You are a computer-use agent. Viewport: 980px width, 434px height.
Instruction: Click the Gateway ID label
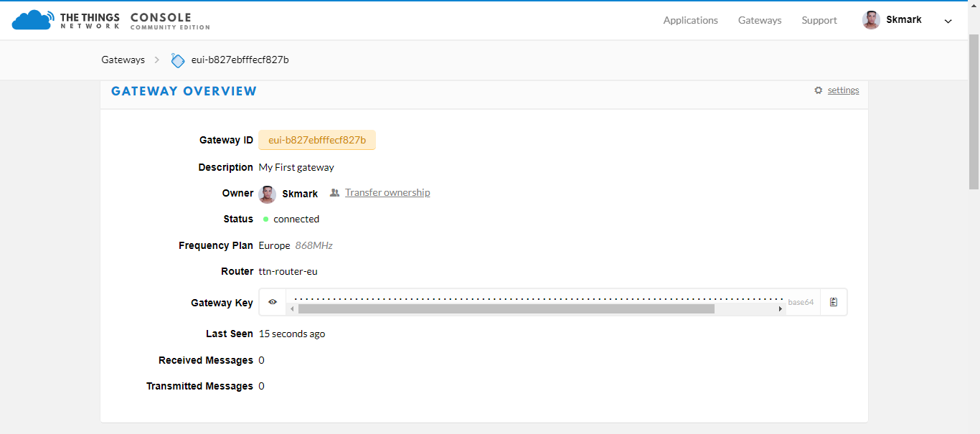point(226,140)
